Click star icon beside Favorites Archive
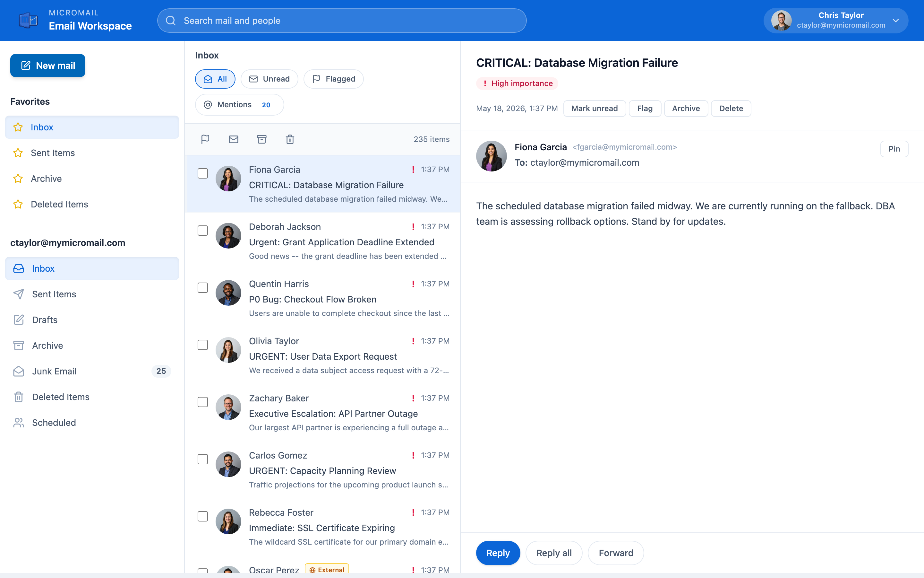This screenshot has height=578, width=924. point(18,179)
